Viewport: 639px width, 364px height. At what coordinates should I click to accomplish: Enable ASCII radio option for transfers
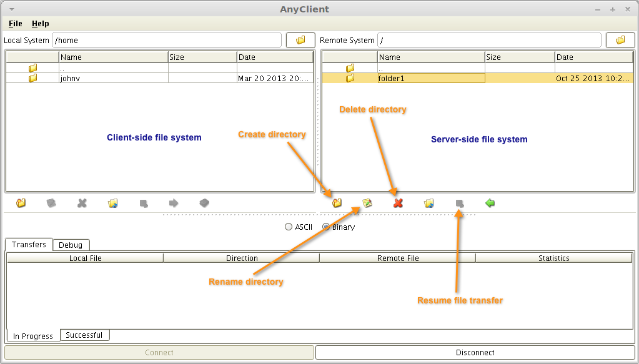[289, 227]
